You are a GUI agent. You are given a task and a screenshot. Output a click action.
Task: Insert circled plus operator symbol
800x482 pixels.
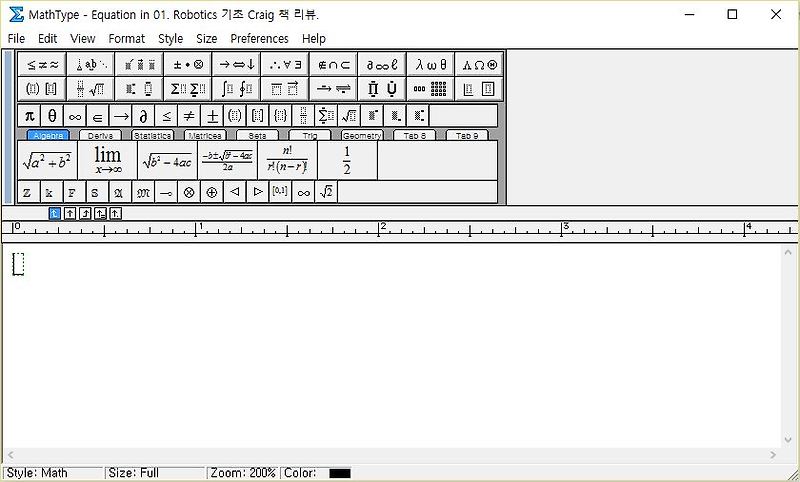[211, 192]
